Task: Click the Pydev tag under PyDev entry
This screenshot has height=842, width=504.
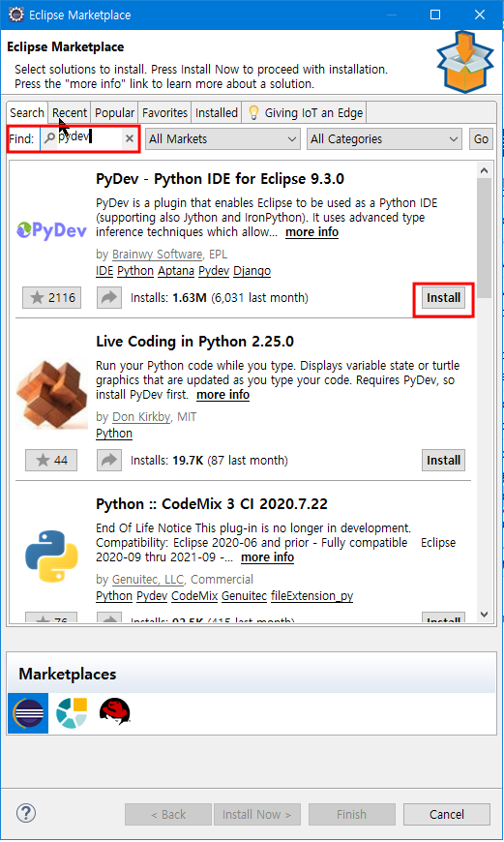Action: click(214, 271)
